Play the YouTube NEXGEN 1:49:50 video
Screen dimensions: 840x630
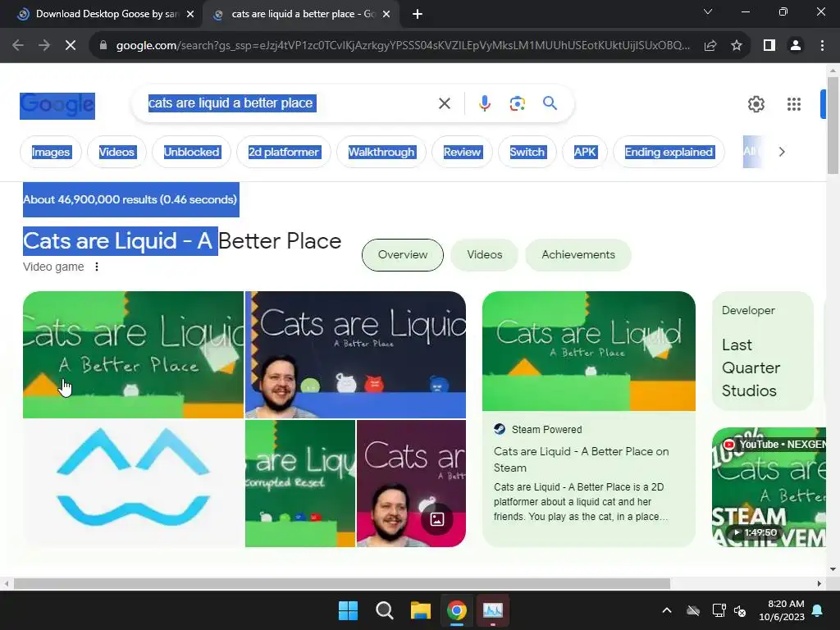769,487
